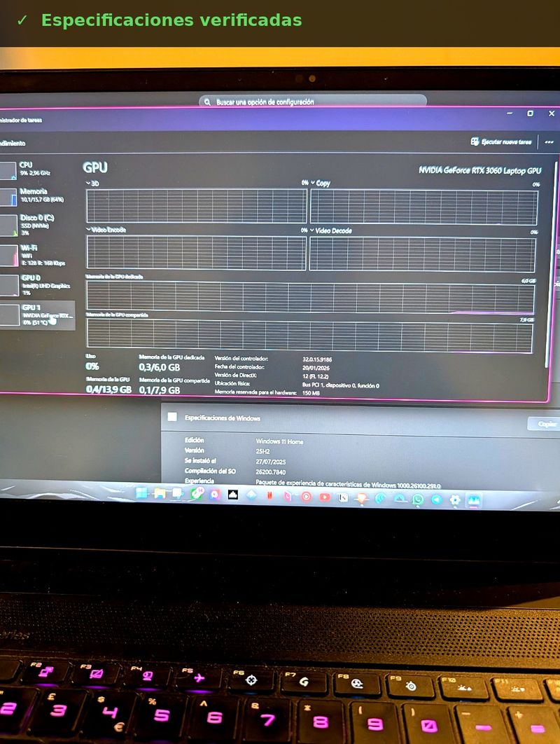The image size is (560, 744).
Task: Open the Copy engine graph dropdown
Action: point(313,183)
